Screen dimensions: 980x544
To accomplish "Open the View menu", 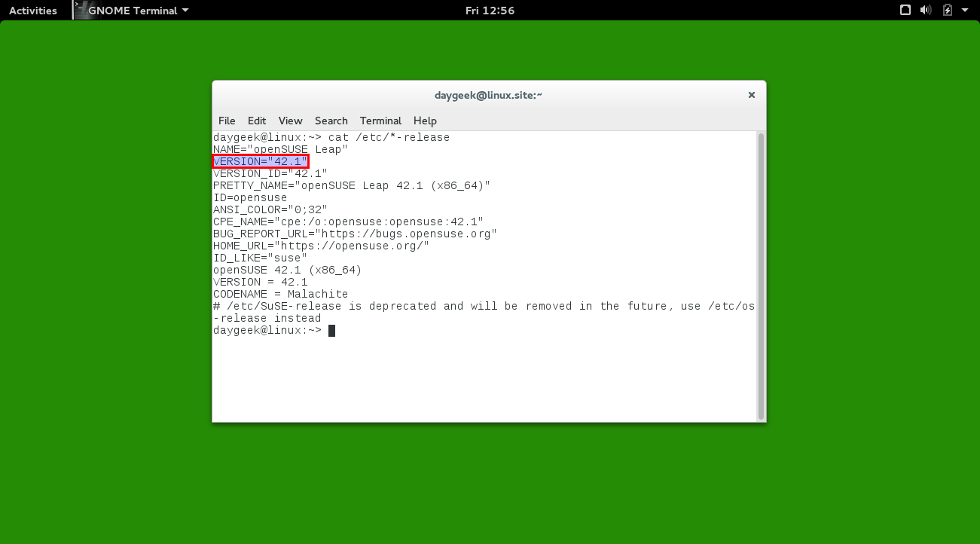I will (x=290, y=121).
